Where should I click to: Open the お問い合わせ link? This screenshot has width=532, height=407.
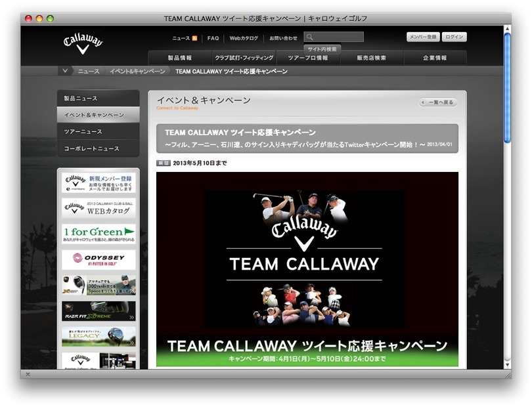pyautogui.click(x=283, y=38)
